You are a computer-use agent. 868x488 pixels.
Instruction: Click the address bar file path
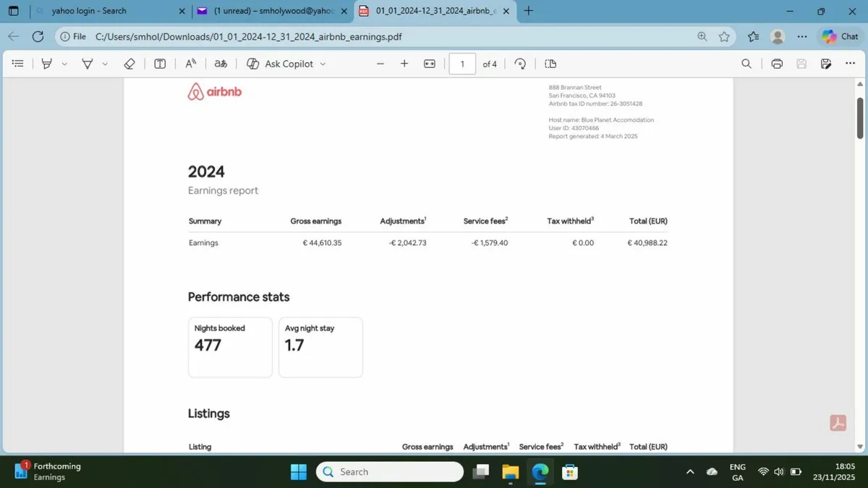(x=248, y=36)
